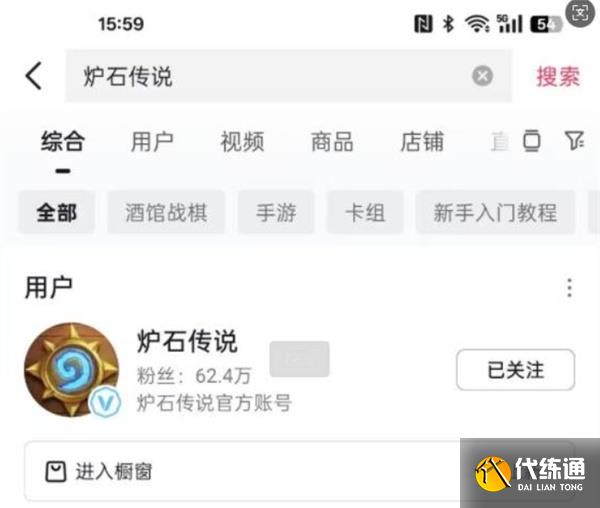Select the 卡组 filter chip
Viewport: 600px width, 508px height.
[x=365, y=212]
